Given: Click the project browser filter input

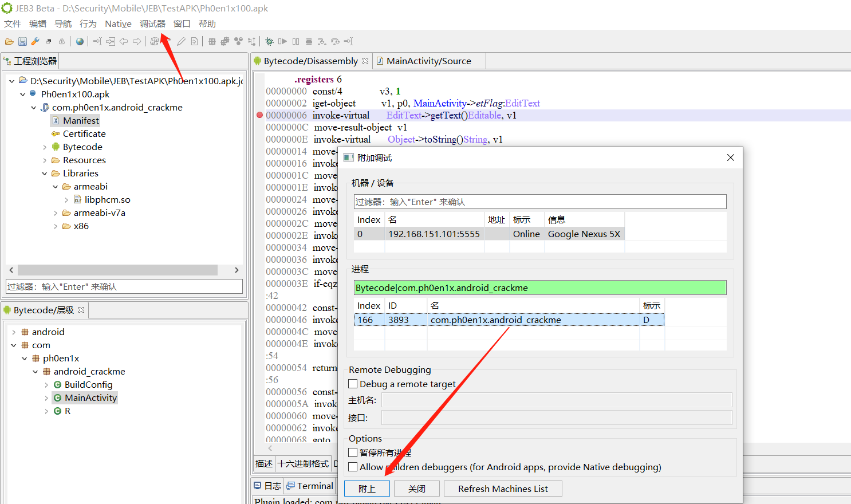Looking at the screenshot, I should coord(124,286).
